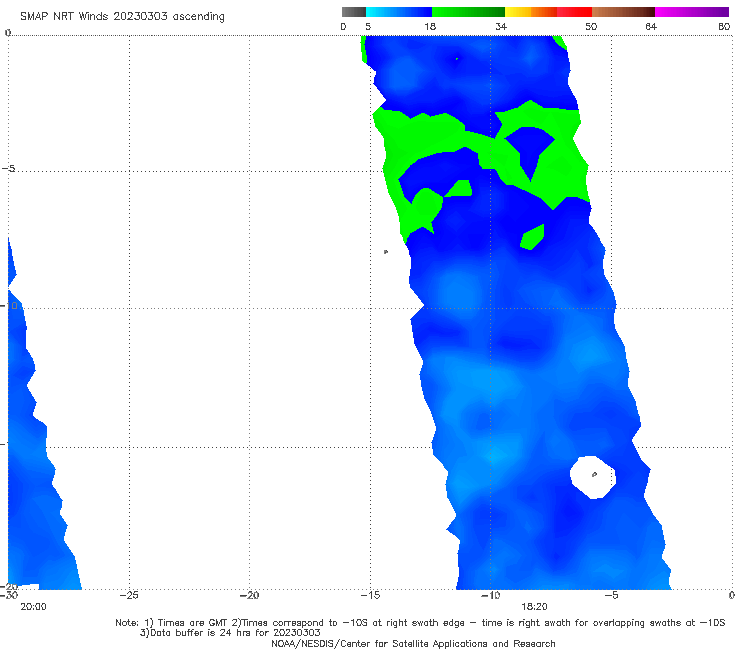Click the gray segment of the color scale

(x=353, y=12)
